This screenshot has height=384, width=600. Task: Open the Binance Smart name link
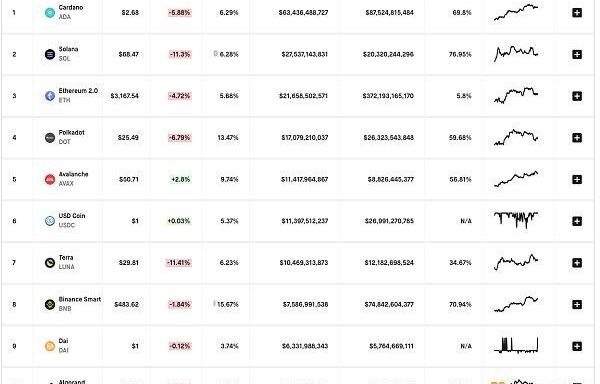tap(80, 299)
